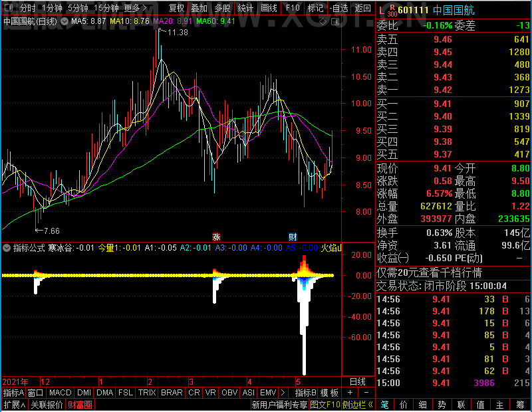Switch indicator to CR
The image size is (532, 412).
coord(194,393)
